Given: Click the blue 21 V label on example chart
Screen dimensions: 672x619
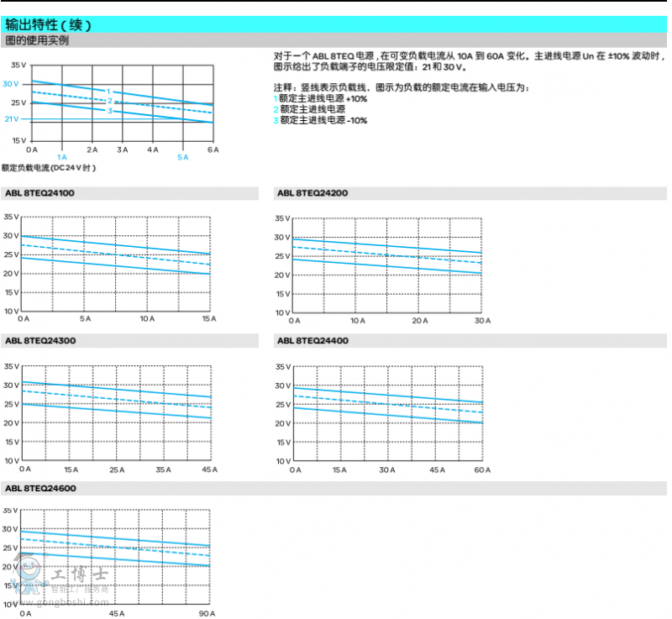Looking at the screenshot, I should 10,119.
